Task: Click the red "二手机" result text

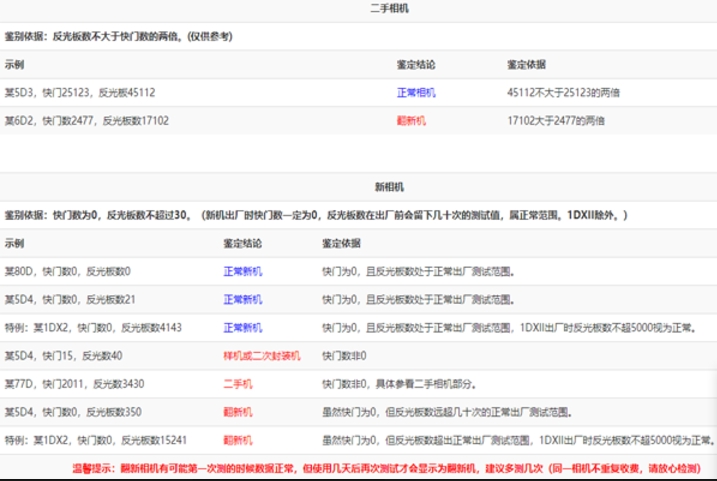Action: 237,383
